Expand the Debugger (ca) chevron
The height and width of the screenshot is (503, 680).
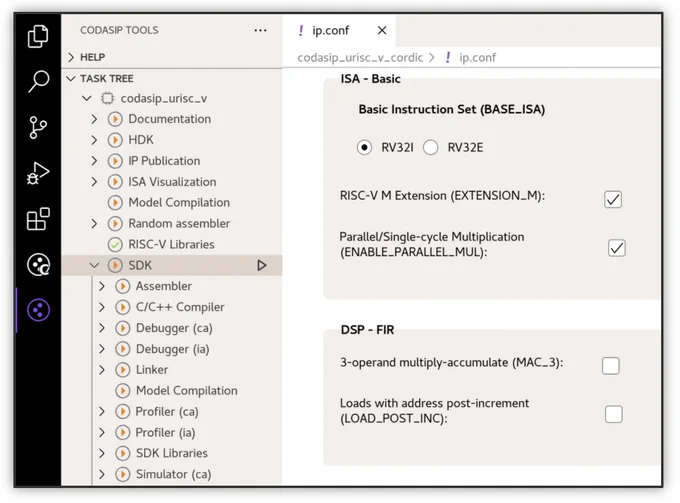(102, 328)
